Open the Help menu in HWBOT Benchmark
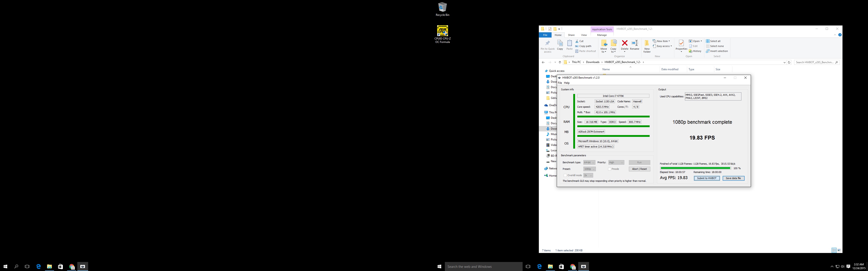 pyautogui.click(x=567, y=83)
